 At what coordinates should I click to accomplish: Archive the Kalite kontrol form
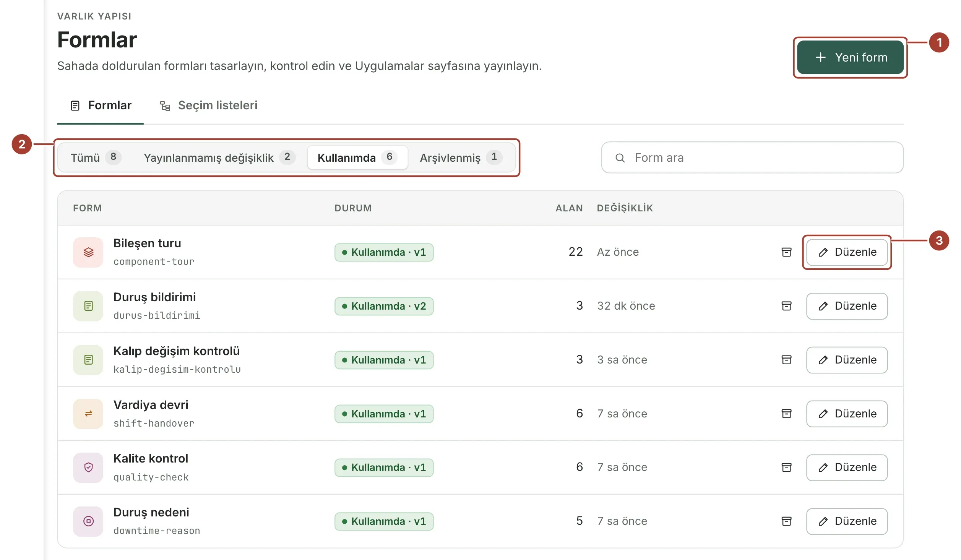click(786, 467)
